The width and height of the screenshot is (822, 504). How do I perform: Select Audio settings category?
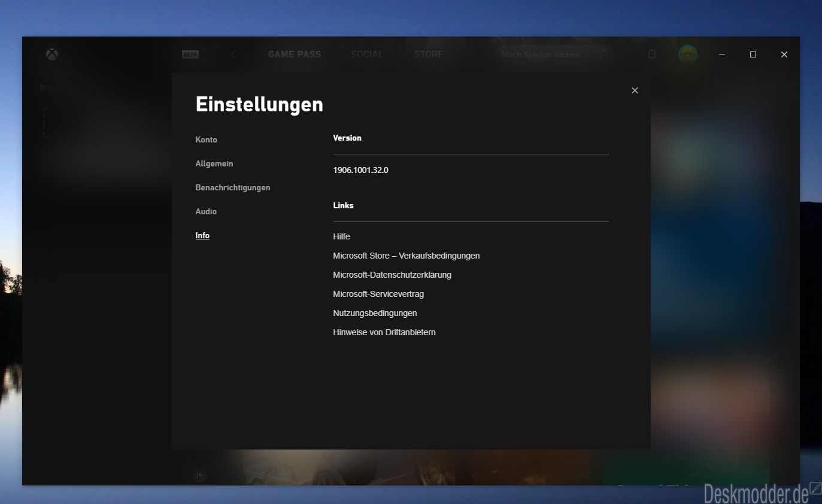click(x=206, y=211)
